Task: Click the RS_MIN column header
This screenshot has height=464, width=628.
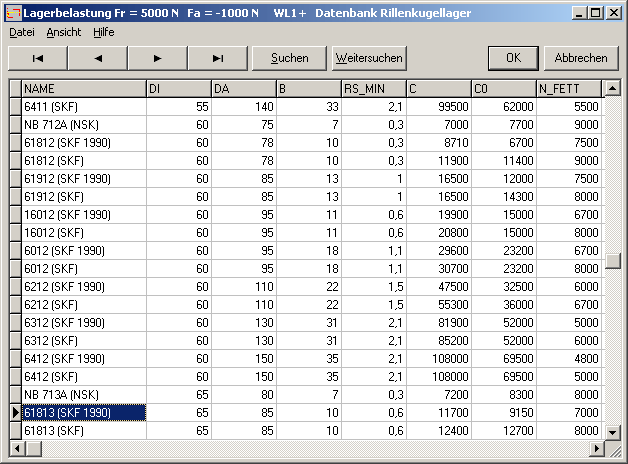Action: (373, 88)
